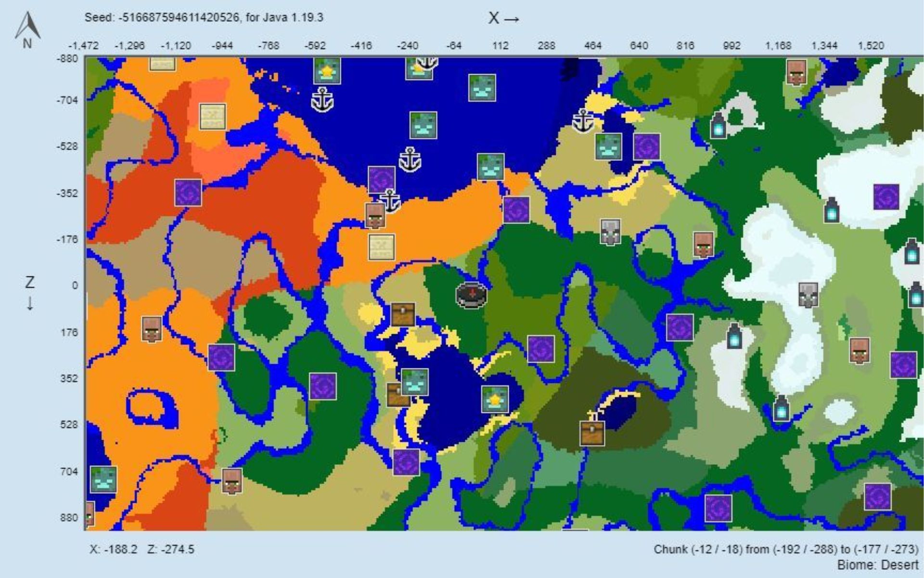Viewport: 924px width, 578px height.
Task: Select the shipwreck anchor in mid ocean
Action: pos(410,159)
